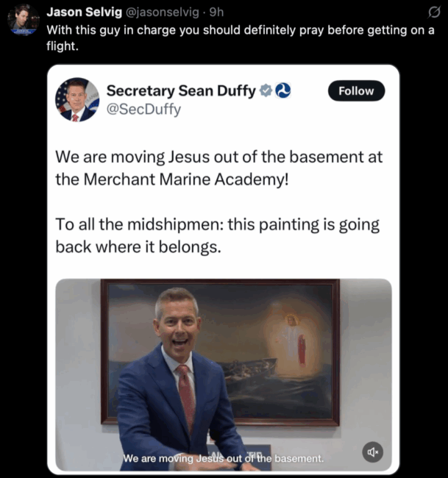Play the embedded video of the painting

(x=224, y=374)
